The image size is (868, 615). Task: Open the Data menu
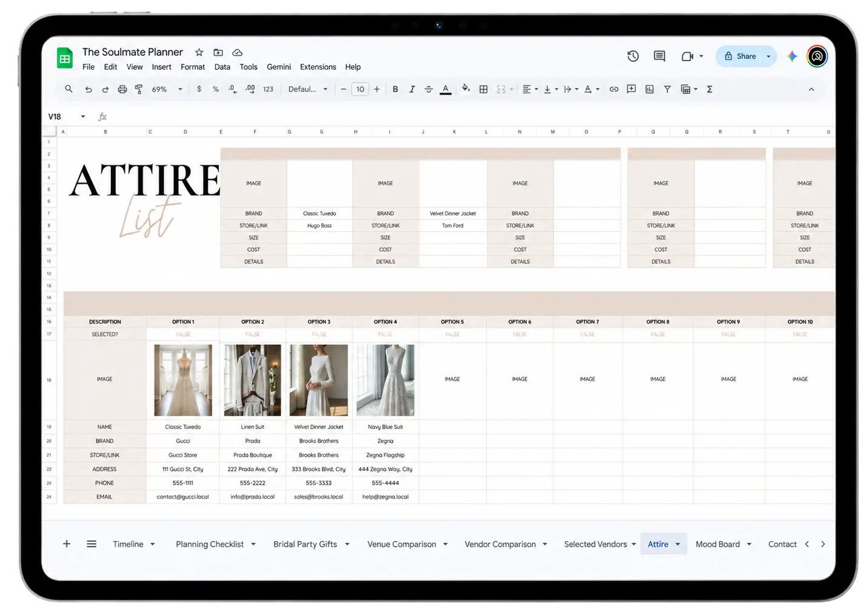222,67
